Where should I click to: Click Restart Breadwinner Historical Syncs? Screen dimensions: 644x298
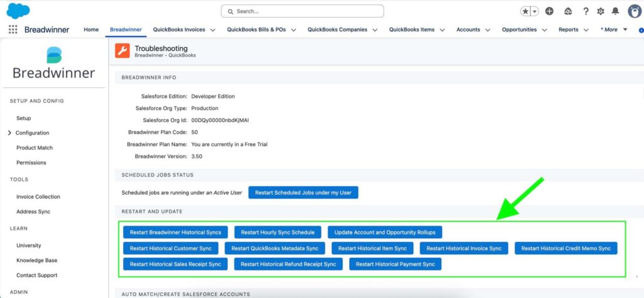pyautogui.click(x=175, y=233)
